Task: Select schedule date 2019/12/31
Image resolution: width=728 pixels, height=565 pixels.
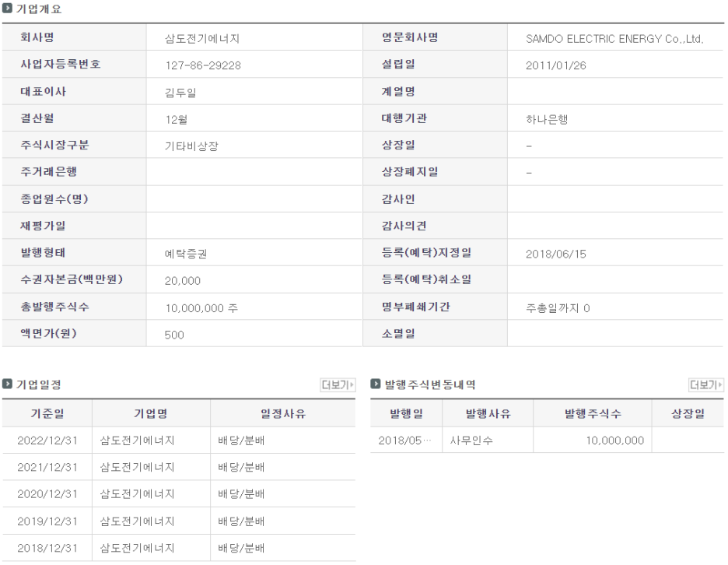Action: (47, 521)
